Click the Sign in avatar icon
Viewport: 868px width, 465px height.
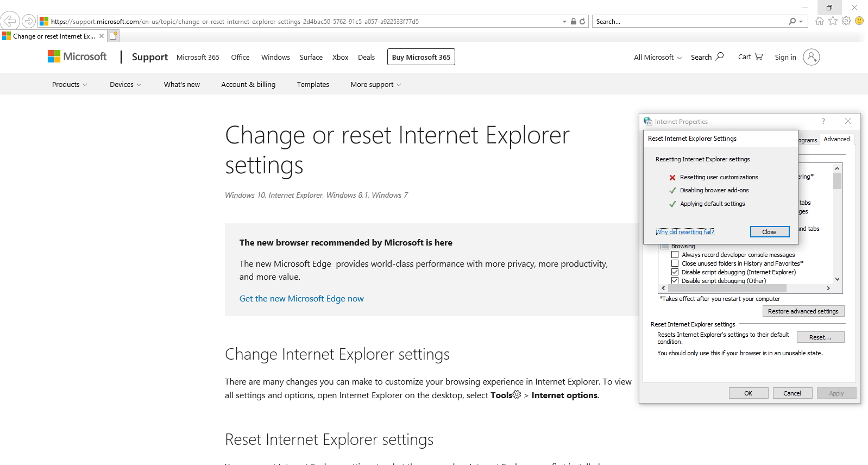811,57
